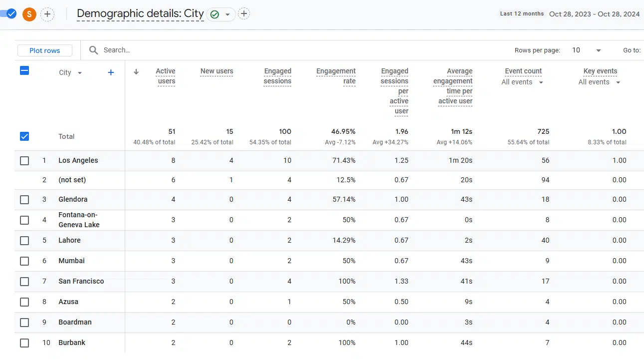This screenshot has width=644, height=361.
Task: Click the (not set) city row
Action: (72, 180)
